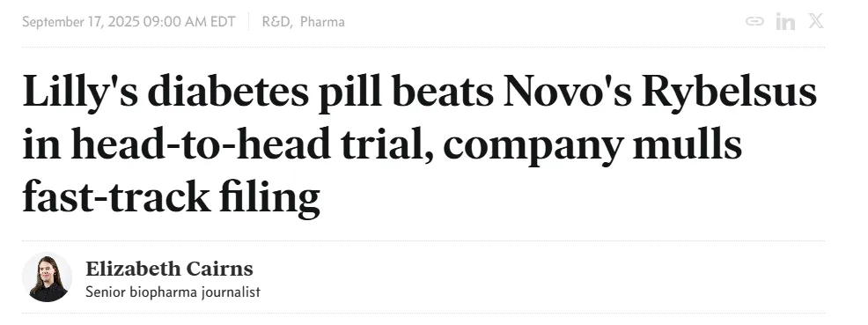
Task: Click the word 'diabetes' in the headline
Action: pos(228,92)
